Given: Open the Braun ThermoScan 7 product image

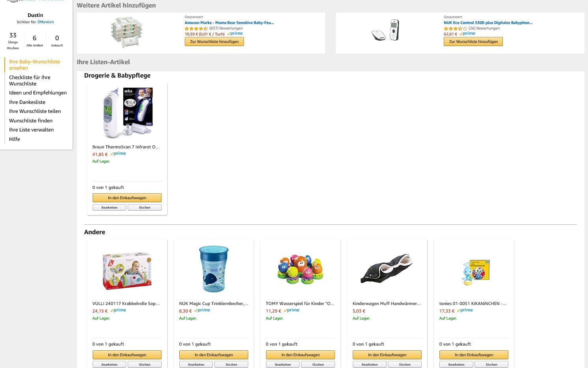Looking at the screenshot, I should (127, 112).
